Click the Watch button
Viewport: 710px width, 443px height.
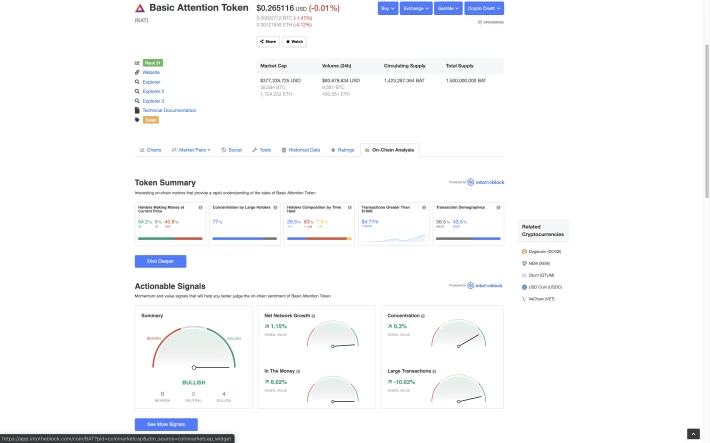point(295,42)
